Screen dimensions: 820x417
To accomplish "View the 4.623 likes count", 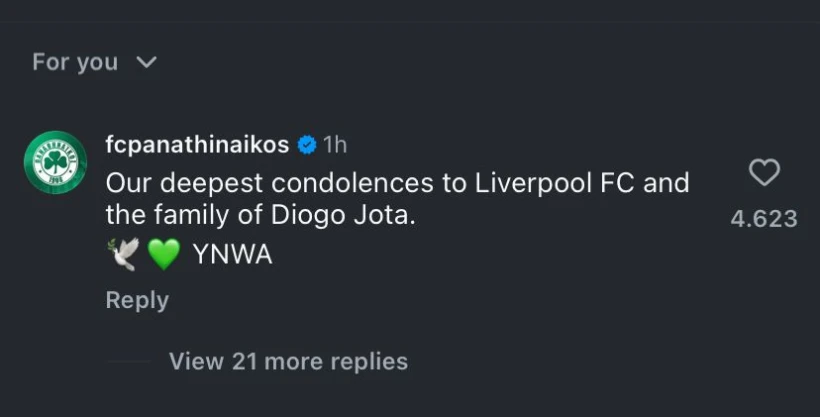I will point(764,219).
